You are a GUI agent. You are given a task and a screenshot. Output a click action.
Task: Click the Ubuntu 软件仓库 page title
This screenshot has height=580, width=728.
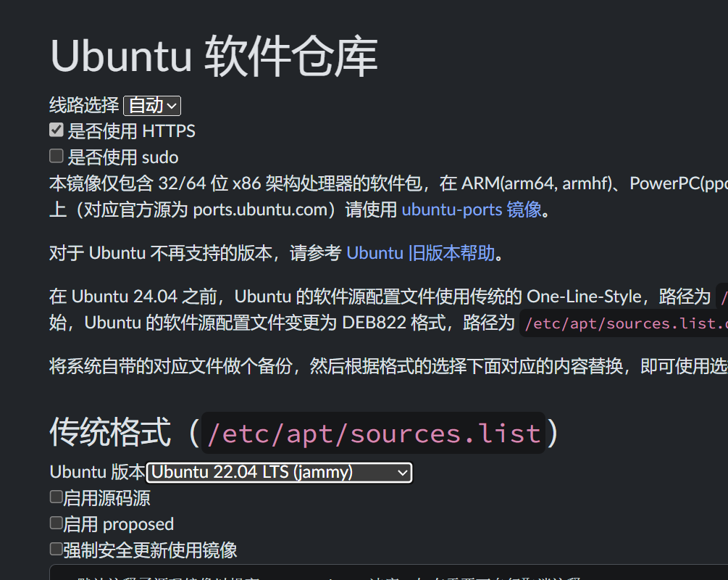pos(213,56)
